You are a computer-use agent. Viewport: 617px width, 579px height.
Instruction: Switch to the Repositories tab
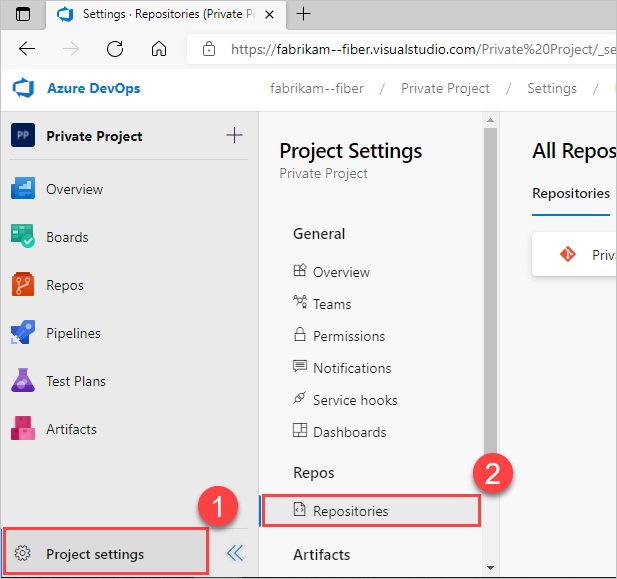tap(570, 193)
